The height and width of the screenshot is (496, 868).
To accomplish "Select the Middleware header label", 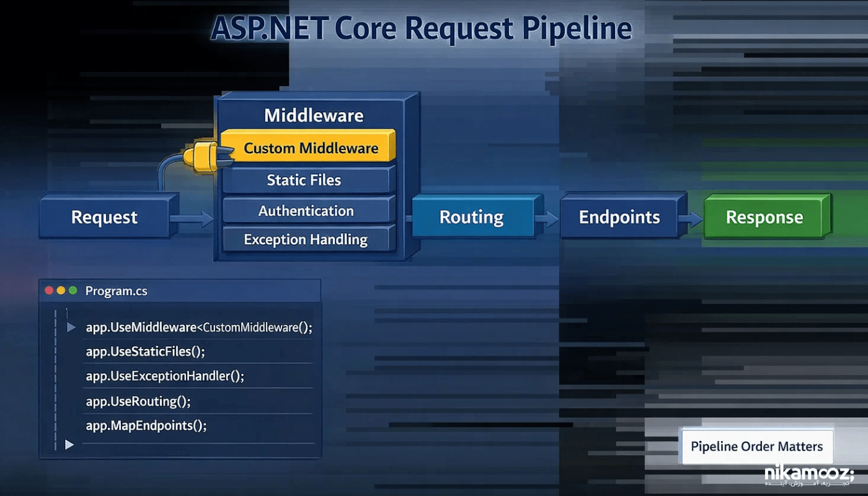I will coord(314,116).
